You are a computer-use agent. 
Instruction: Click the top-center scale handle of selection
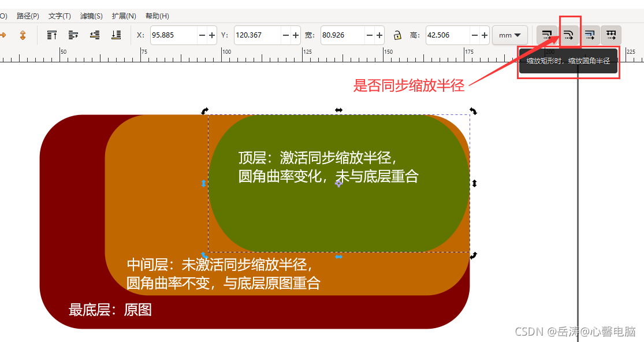(x=338, y=110)
